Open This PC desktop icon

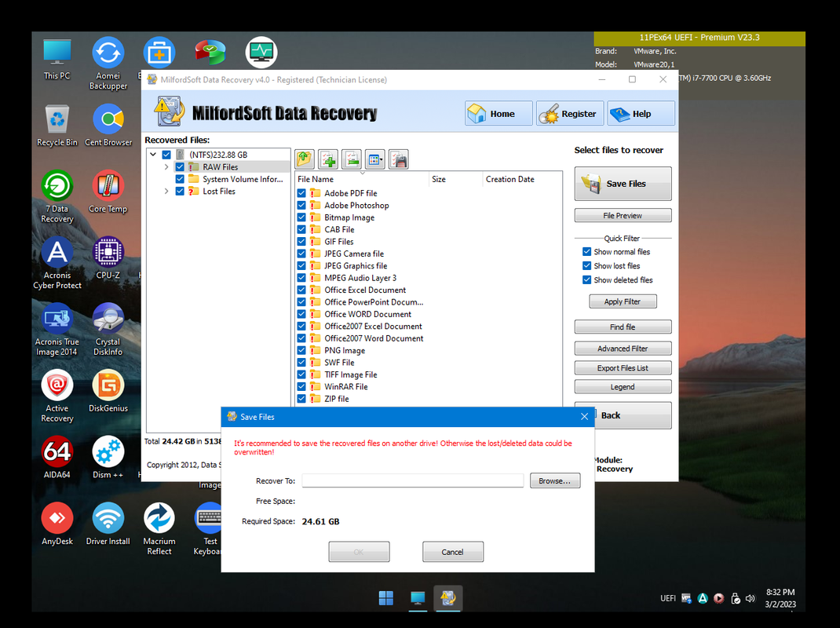57,59
